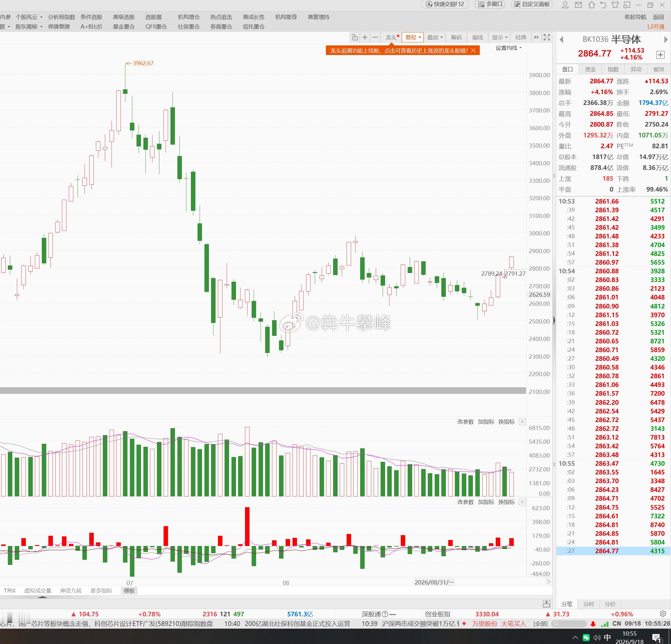Open the 选股器 menu item
This screenshot has height=644, width=671.
coord(154,17)
